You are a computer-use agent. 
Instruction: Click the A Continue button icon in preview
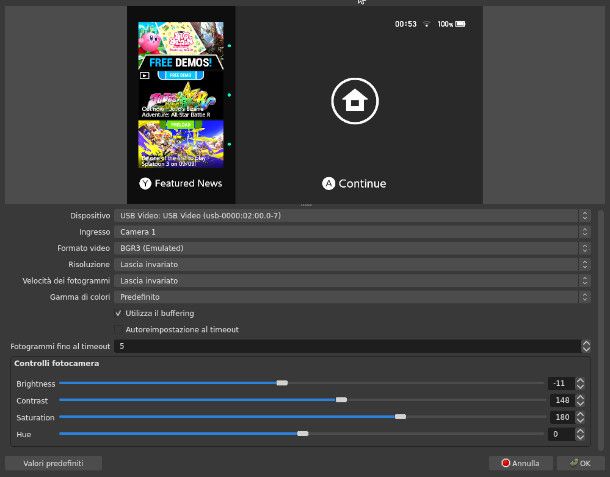click(329, 184)
